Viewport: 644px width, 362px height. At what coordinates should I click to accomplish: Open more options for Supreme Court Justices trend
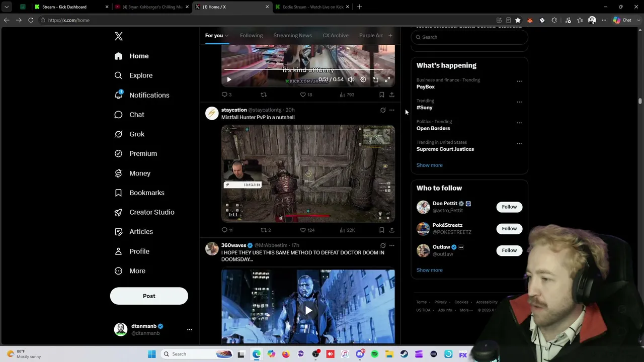click(519, 144)
